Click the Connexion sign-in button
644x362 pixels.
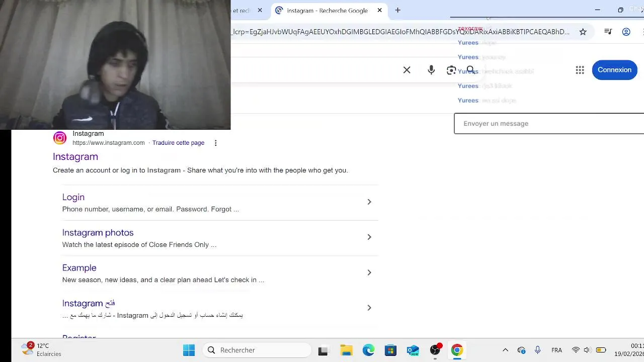pyautogui.click(x=614, y=70)
